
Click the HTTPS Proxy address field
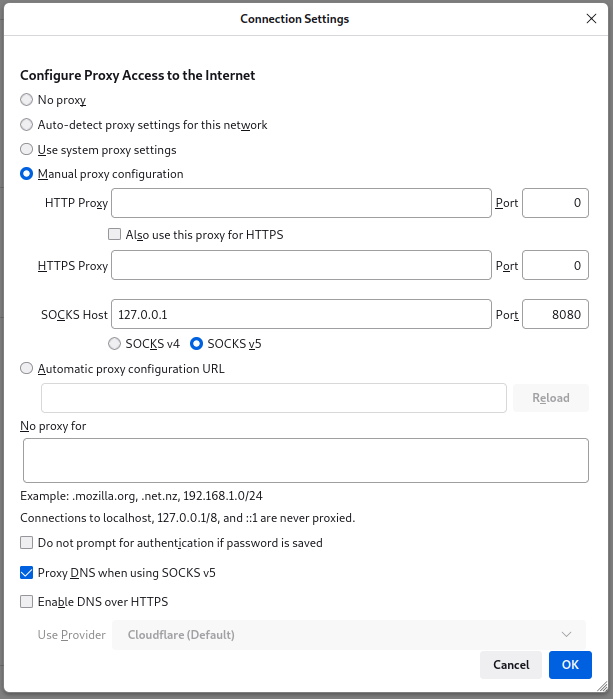pos(301,266)
